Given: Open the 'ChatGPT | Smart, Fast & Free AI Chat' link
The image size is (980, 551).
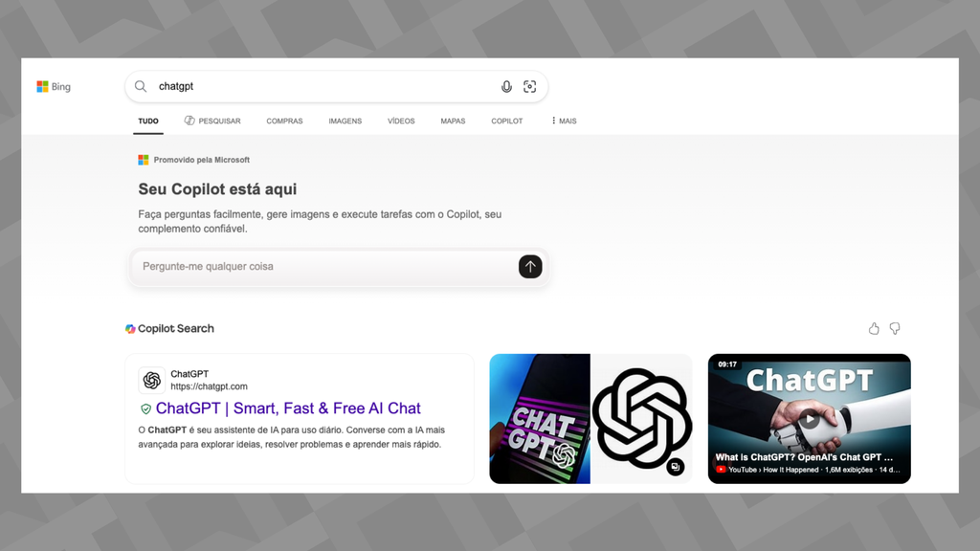Looking at the screenshot, I should click(x=289, y=408).
